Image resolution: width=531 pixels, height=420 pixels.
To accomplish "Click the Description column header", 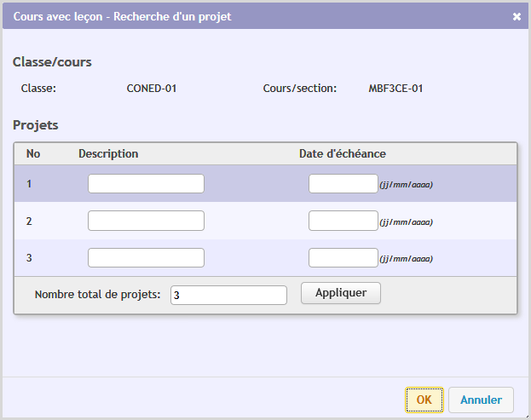I will (x=108, y=154).
